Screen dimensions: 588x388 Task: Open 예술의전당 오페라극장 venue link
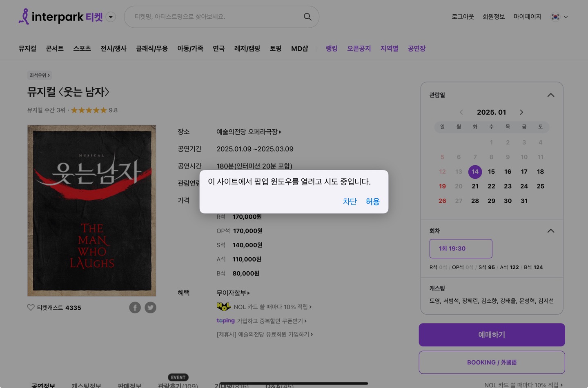(249, 132)
